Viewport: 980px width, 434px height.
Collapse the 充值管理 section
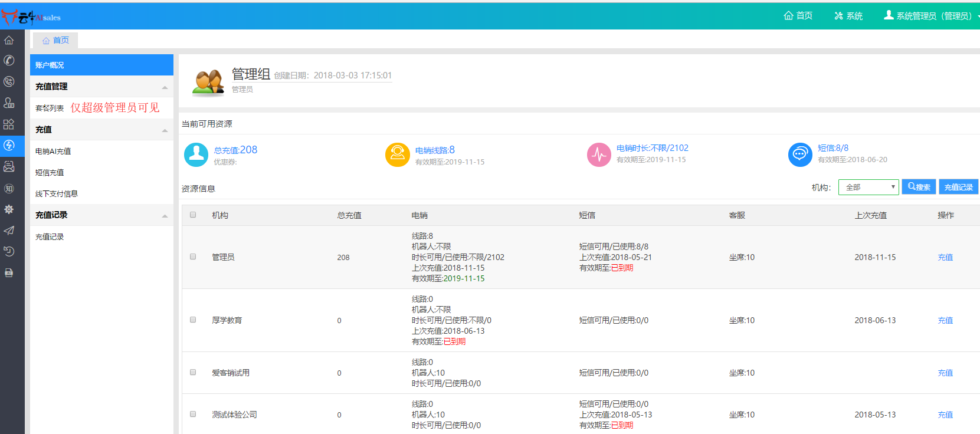point(165,87)
